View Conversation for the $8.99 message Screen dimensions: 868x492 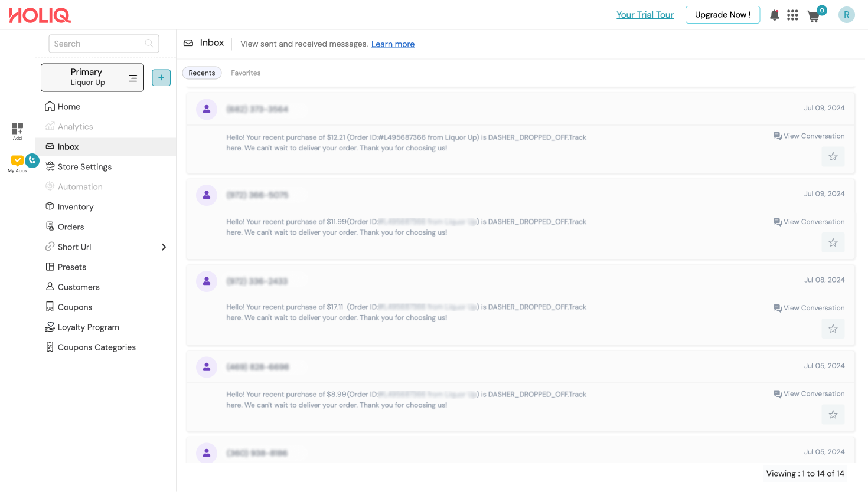pyautogui.click(x=809, y=394)
